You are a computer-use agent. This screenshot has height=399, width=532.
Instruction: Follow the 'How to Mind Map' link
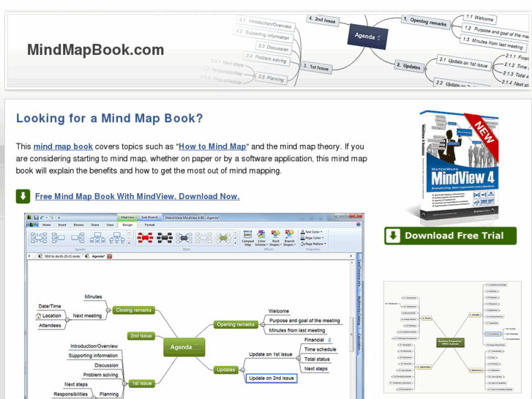(x=212, y=146)
